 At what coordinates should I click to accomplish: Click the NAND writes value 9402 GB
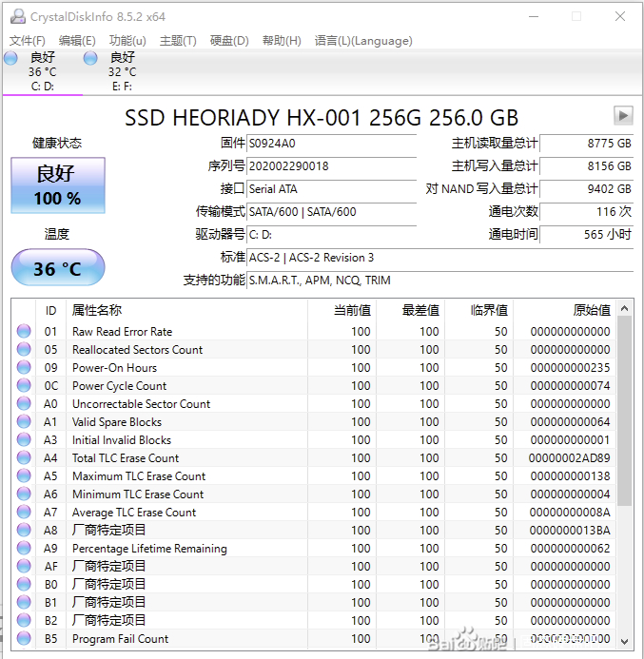click(x=586, y=189)
